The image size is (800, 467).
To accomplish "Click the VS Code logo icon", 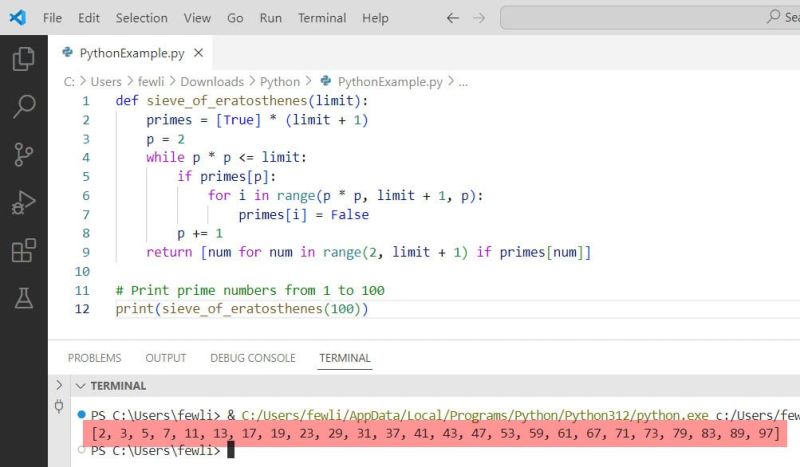I will [18, 18].
